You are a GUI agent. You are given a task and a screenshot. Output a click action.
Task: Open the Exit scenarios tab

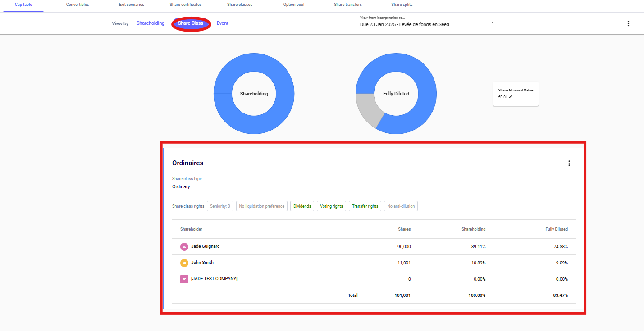(132, 5)
